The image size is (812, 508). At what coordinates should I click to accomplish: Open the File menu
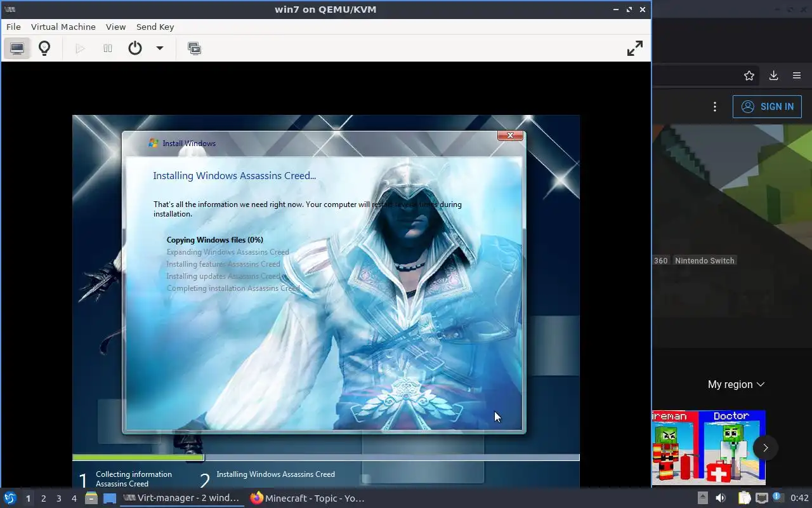13,27
